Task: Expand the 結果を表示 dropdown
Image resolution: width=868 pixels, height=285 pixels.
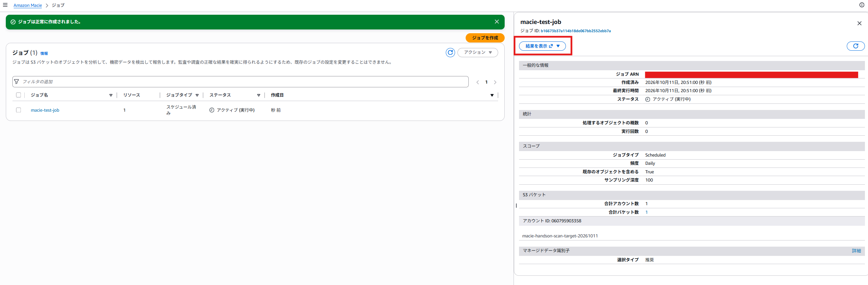Action: (x=542, y=46)
